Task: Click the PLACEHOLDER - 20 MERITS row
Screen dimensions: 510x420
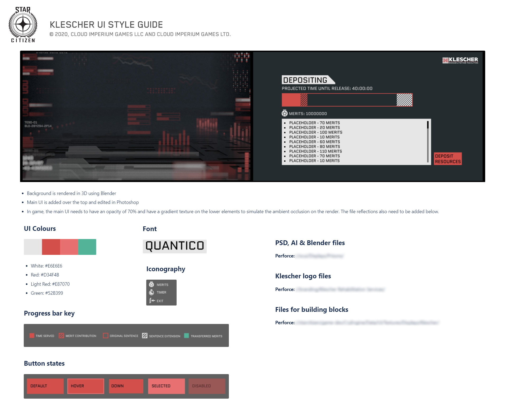Action: coord(314,127)
